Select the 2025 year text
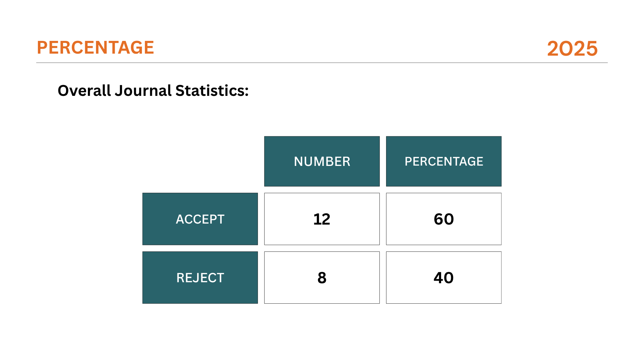Viewport: 644px width, 362px height. pyautogui.click(x=572, y=49)
